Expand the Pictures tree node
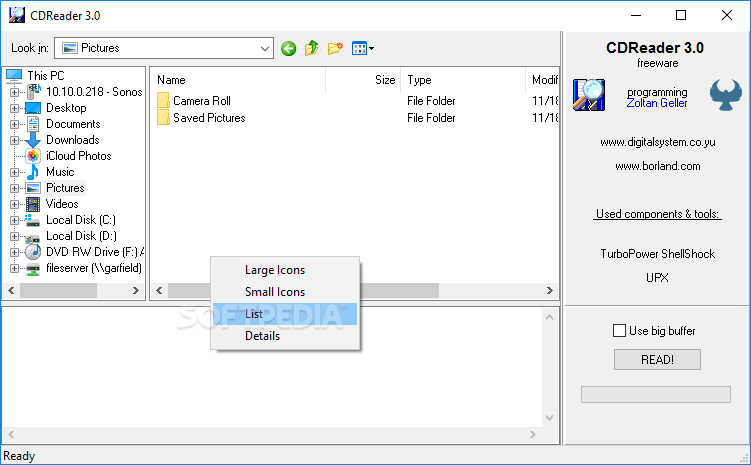 click(x=14, y=188)
